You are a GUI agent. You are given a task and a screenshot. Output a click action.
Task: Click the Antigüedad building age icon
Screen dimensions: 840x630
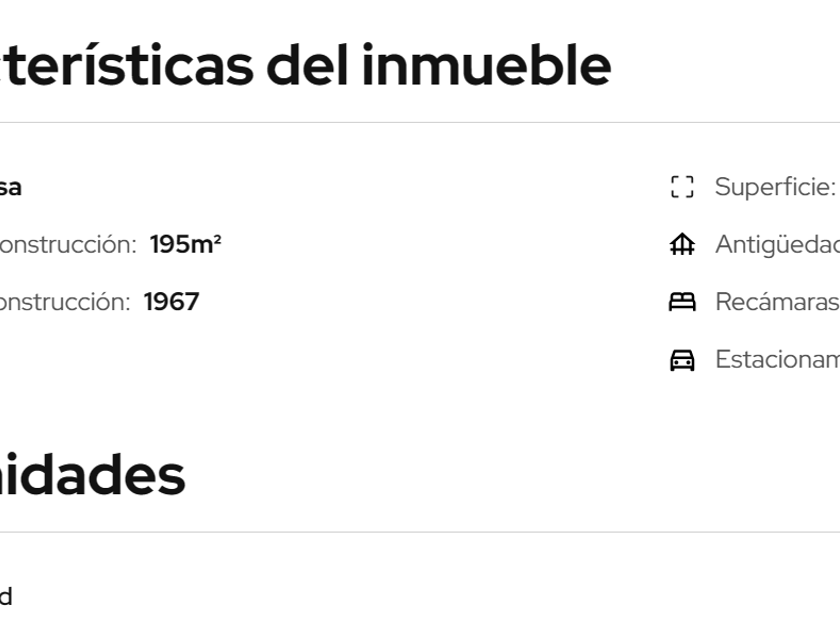682,245
